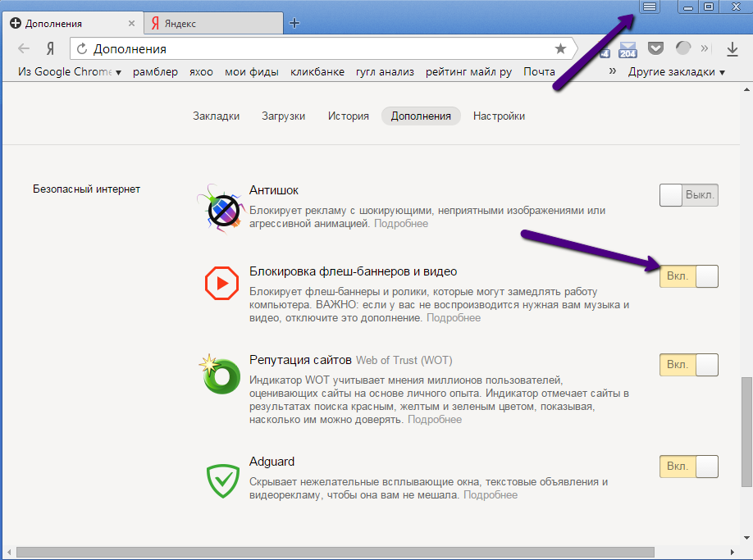Select the Дополнения section
The height and width of the screenshot is (560, 753).
click(421, 116)
